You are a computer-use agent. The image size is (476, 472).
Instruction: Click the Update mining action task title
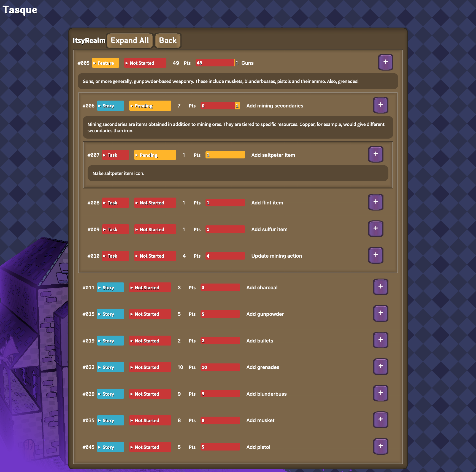click(x=276, y=256)
